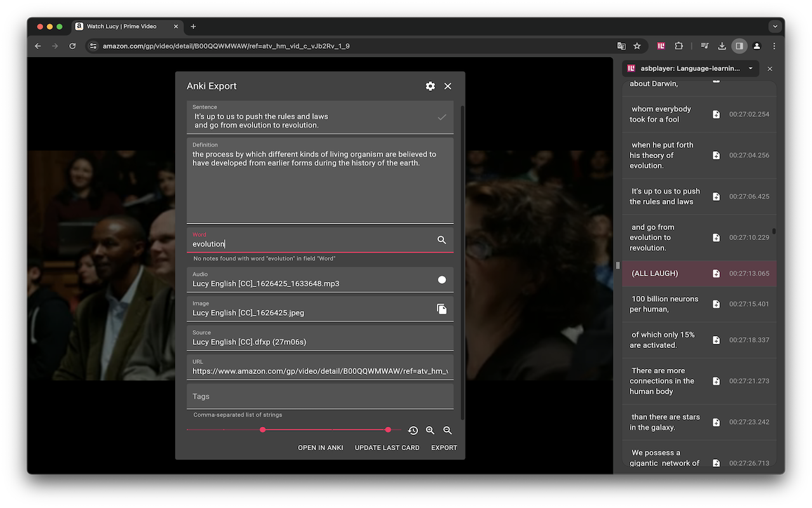The height and width of the screenshot is (508, 812).
Task: Search Anki for the word evolution
Action: (x=442, y=239)
